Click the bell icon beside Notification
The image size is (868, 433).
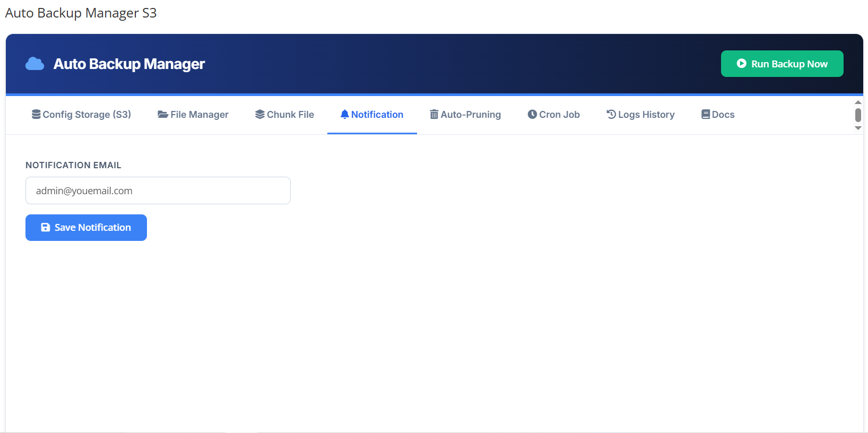tap(345, 115)
